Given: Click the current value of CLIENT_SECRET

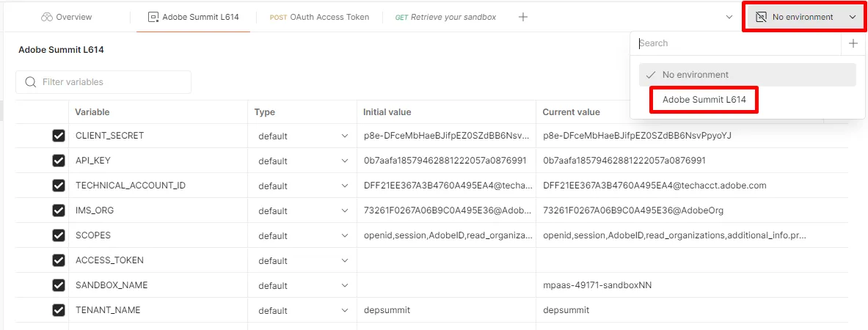Looking at the screenshot, I should click(x=637, y=136).
